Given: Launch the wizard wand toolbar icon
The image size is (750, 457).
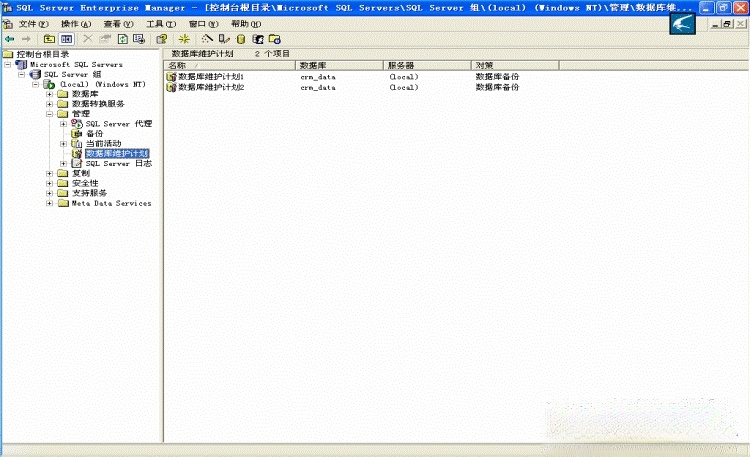Looking at the screenshot, I should pyautogui.click(x=207, y=39).
